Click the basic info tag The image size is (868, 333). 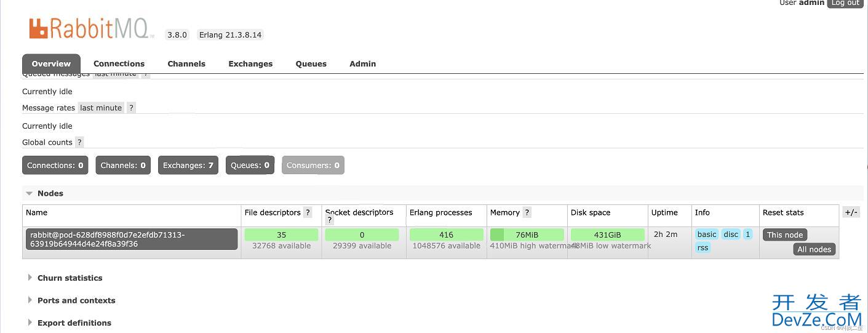[x=707, y=235]
